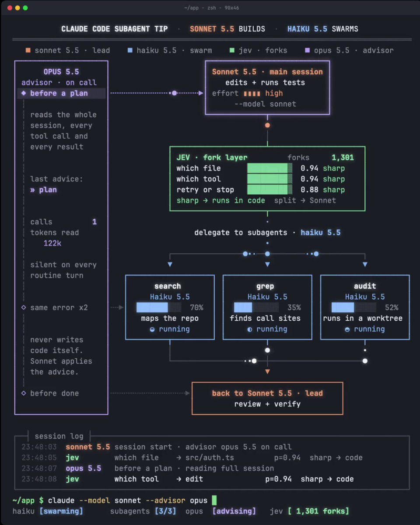Click the hollow diamond beside "same error x2"
The width and height of the screenshot is (420, 525).
[x=24, y=308]
